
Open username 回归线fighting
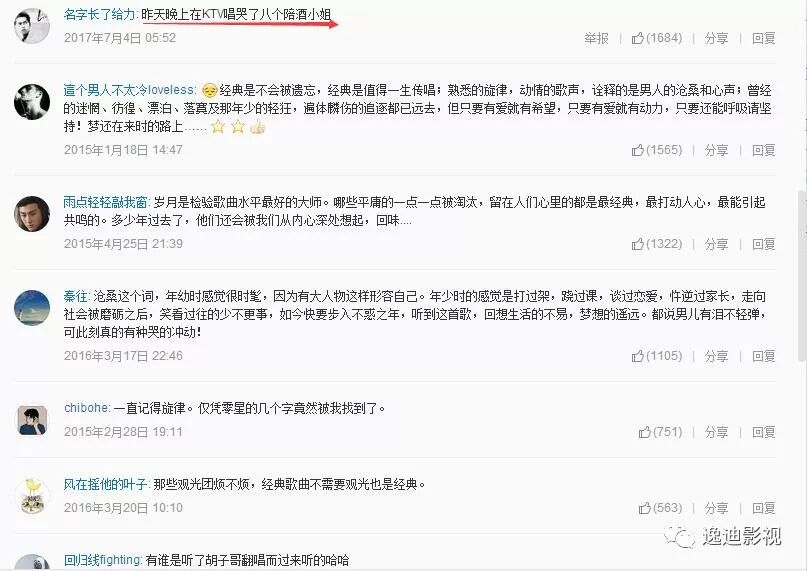(x=103, y=560)
